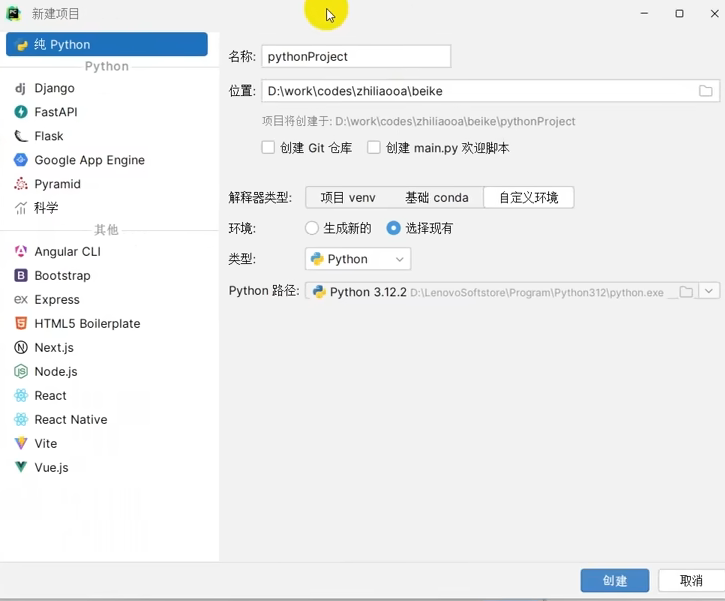Choose the React atom icon
725x601 pixels.
tap(21, 395)
